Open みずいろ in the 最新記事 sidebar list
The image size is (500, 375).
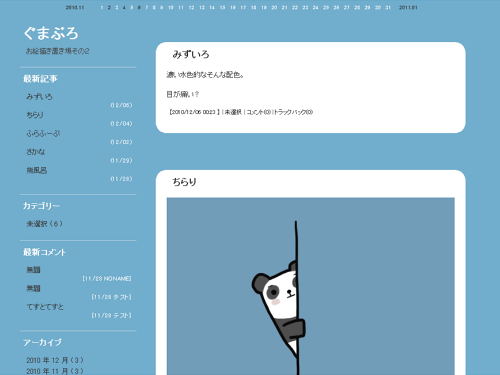click(x=39, y=97)
